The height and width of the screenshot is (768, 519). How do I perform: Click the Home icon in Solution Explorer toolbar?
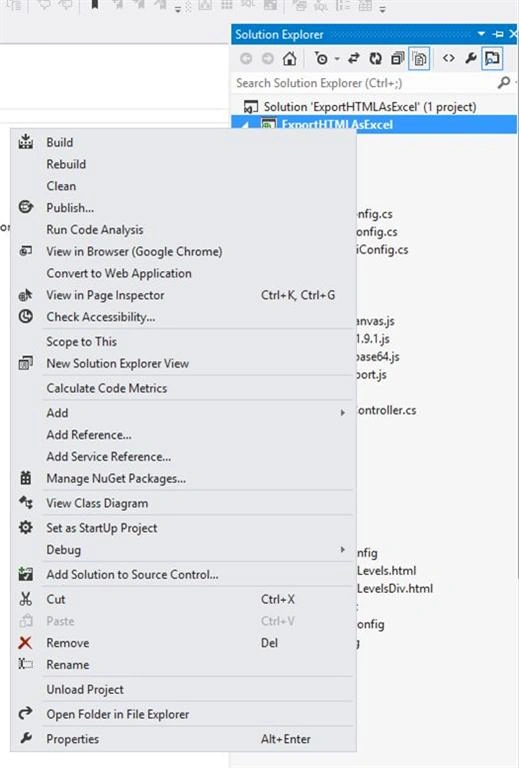pos(289,59)
